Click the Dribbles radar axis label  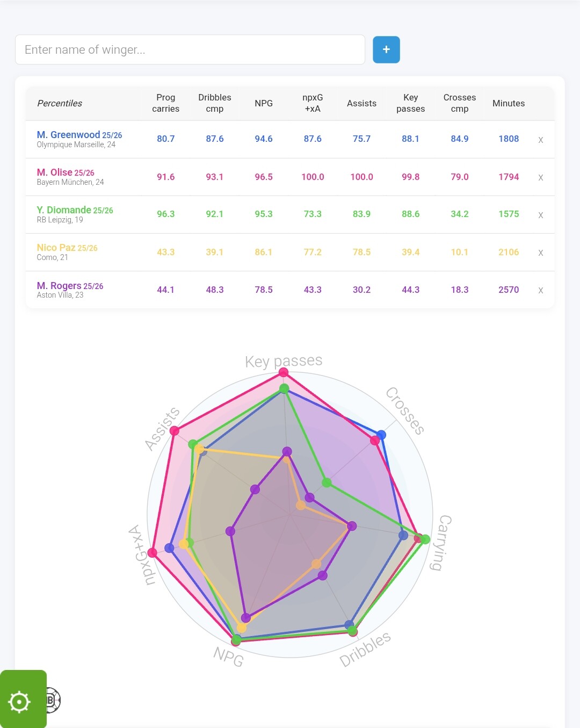[x=365, y=649]
